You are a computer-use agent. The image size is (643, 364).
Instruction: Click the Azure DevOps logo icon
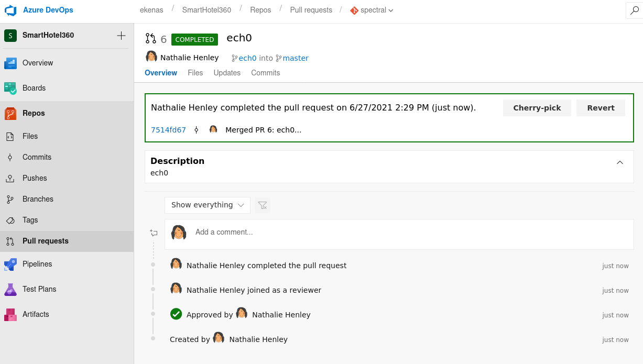(x=10, y=10)
